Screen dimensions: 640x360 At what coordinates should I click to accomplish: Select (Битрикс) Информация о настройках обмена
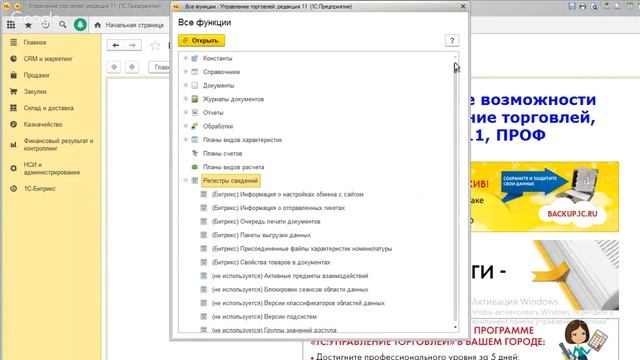click(x=287, y=194)
